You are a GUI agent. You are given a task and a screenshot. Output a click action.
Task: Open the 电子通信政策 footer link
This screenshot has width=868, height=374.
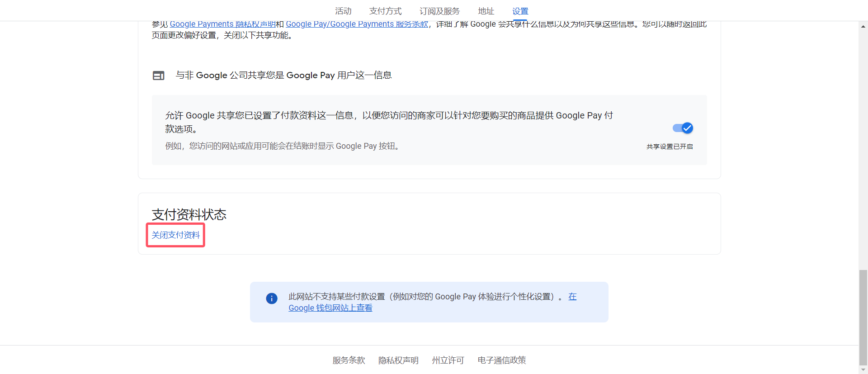point(502,360)
